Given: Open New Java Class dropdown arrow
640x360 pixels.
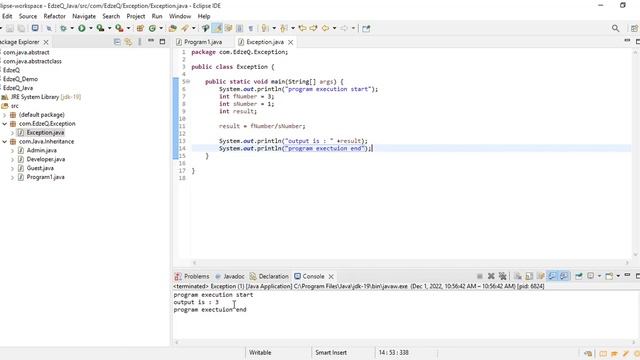Looking at the screenshot, I should pyautogui.click(x=161, y=28).
